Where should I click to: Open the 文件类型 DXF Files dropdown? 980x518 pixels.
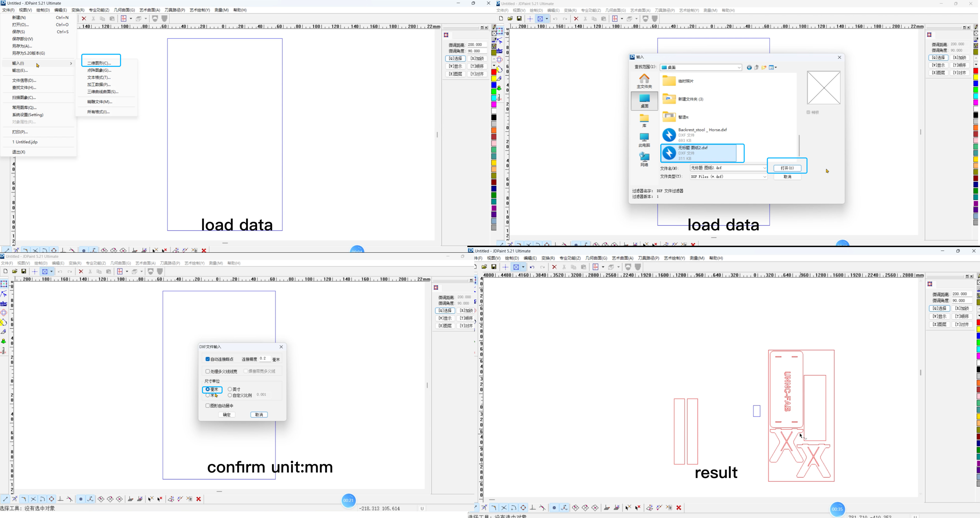764,177
